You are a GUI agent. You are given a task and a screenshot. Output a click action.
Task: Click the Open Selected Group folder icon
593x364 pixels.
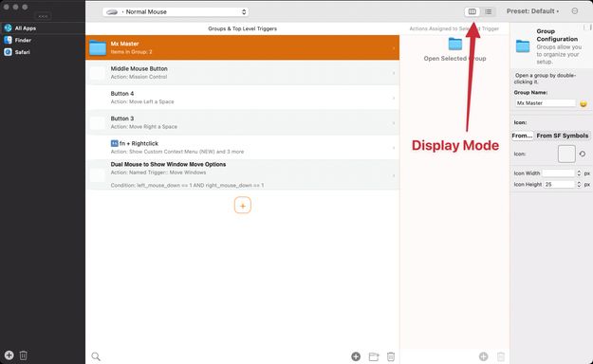click(x=455, y=44)
